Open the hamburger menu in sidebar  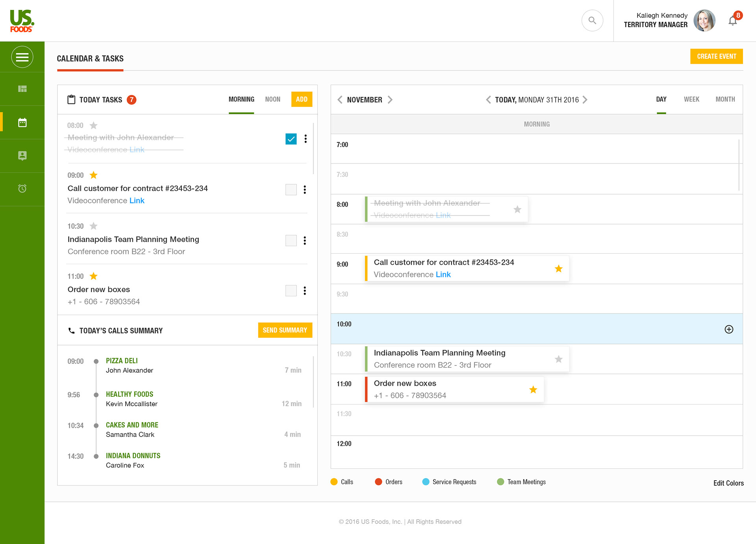click(x=22, y=57)
